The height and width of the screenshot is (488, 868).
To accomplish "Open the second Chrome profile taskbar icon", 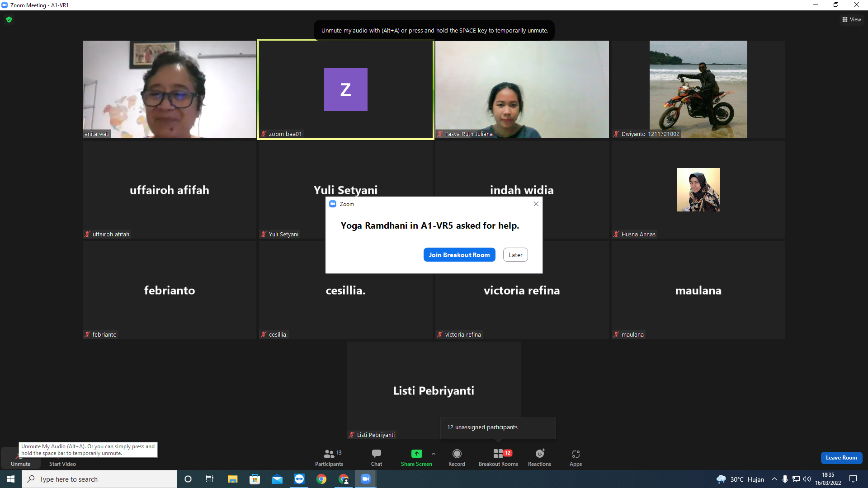I will click(x=344, y=479).
